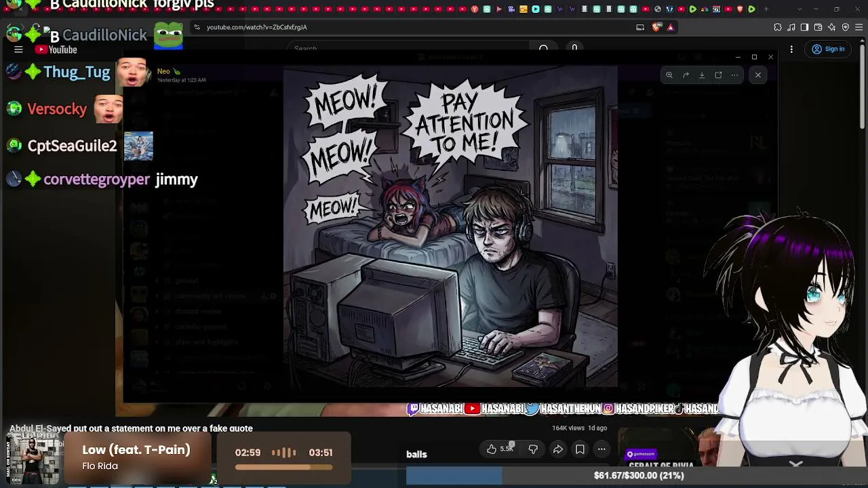Image resolution: width=868 pixels, height=488 pixels.
Task: Maximize the inner image viewer window
Action: 754,57
